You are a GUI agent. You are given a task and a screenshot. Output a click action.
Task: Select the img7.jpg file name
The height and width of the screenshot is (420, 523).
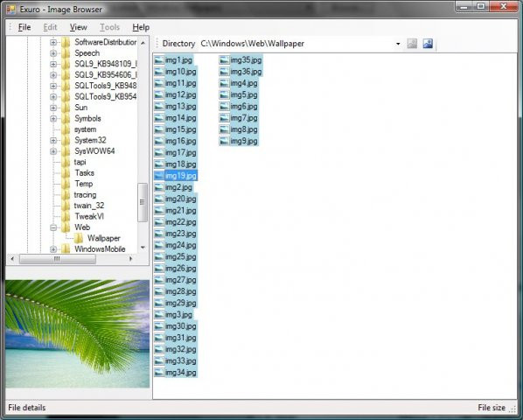click(244, 118)
